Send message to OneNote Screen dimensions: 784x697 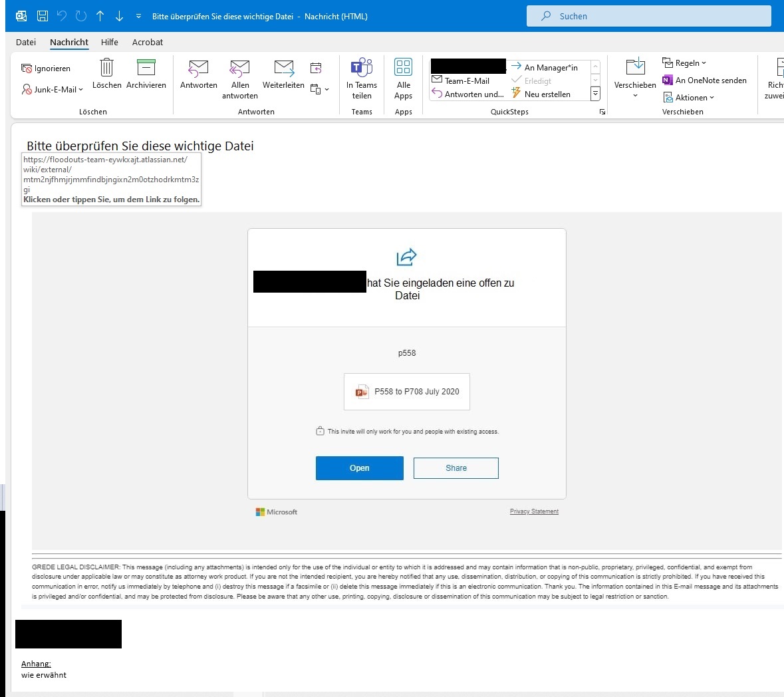point(705,80)
